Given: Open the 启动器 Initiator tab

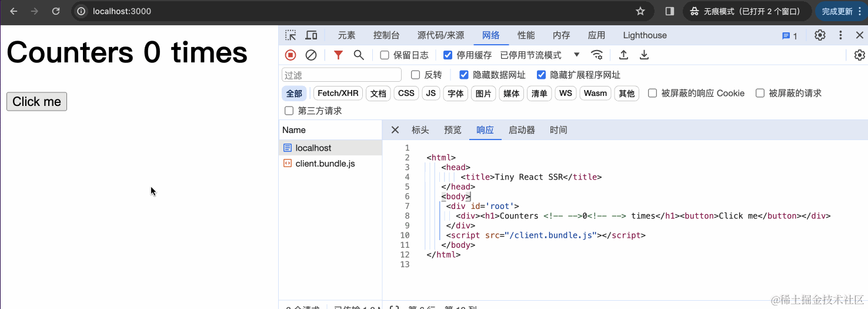Looking at the screenshot, I should [x=522, y=130].
